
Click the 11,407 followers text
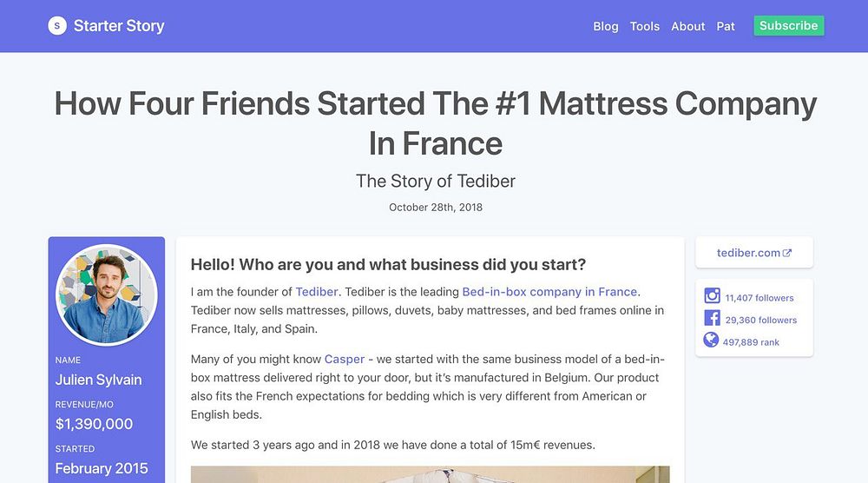tap(759, 297)
